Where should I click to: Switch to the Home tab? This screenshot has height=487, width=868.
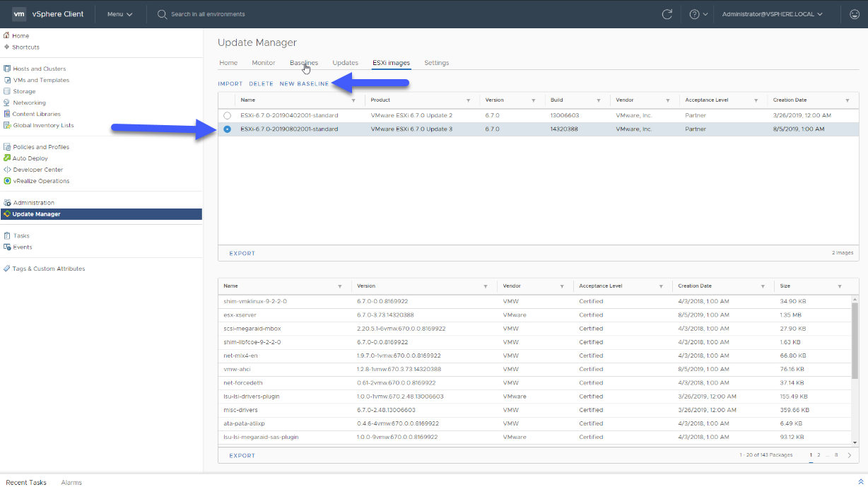[228, 63]
